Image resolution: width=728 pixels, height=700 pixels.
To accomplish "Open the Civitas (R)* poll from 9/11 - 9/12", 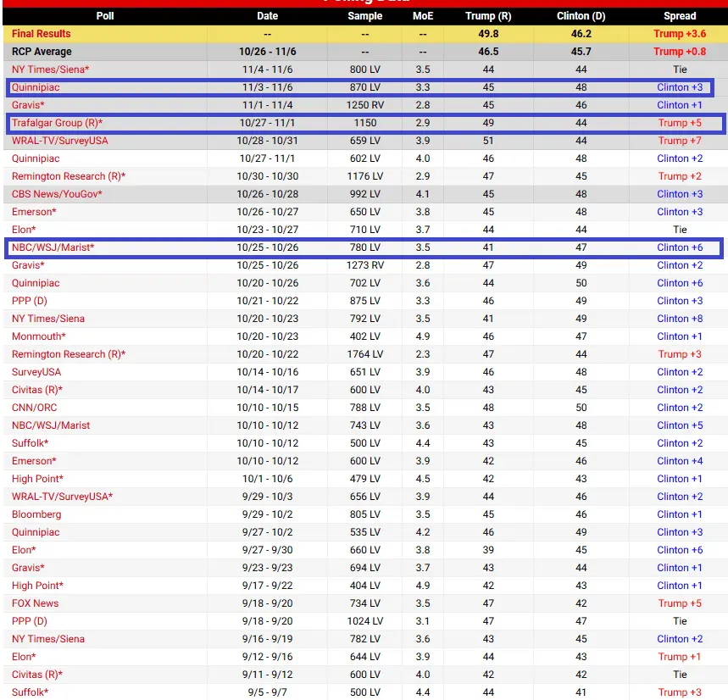I will point(37,675).
